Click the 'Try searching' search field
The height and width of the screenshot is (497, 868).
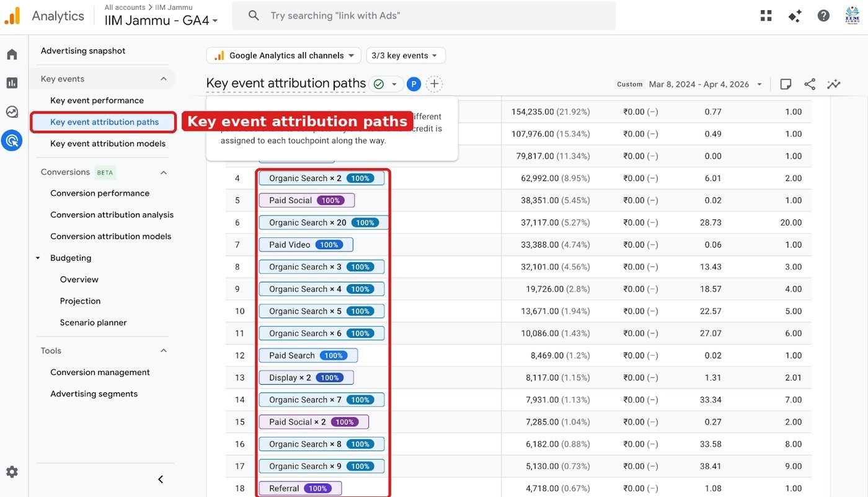424,15
